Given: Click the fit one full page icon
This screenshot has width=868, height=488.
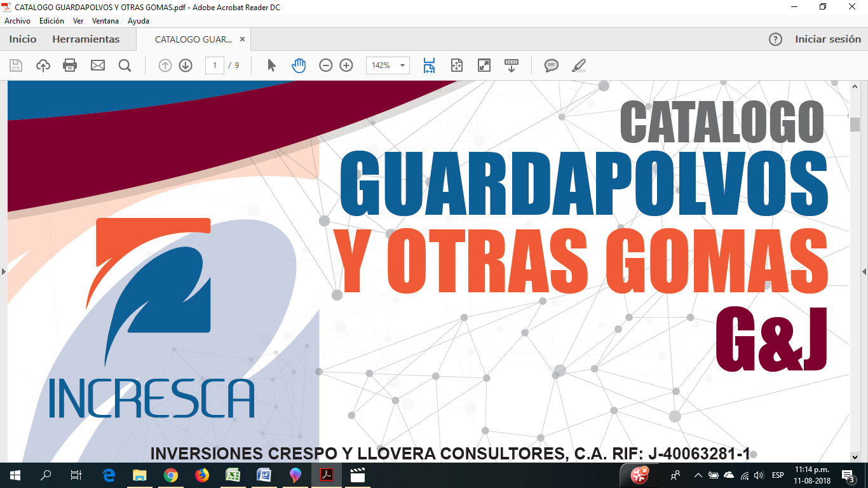Looking at the screenshot, I should pyautogui.click(x=456, y=65).
